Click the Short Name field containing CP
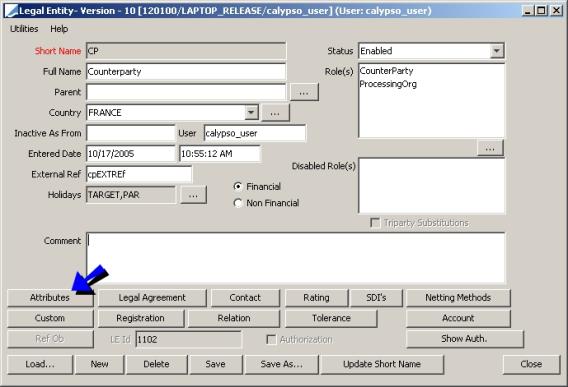 click(x=186, y=51)
